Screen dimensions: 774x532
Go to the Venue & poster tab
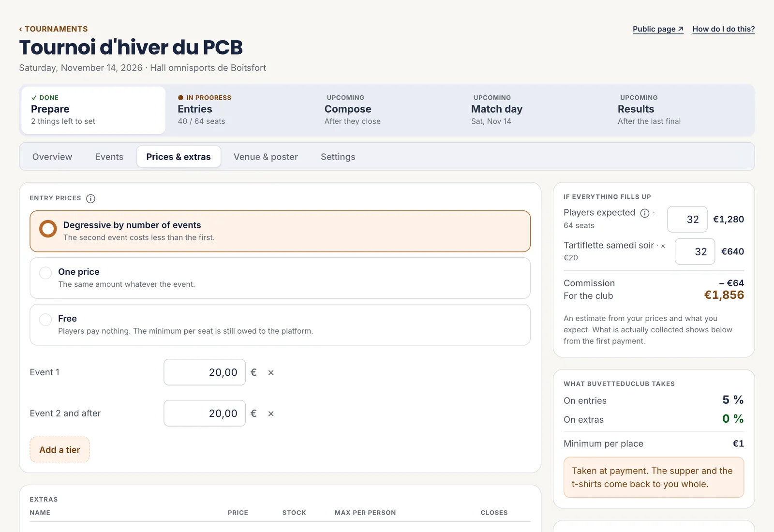click(266, 157)
